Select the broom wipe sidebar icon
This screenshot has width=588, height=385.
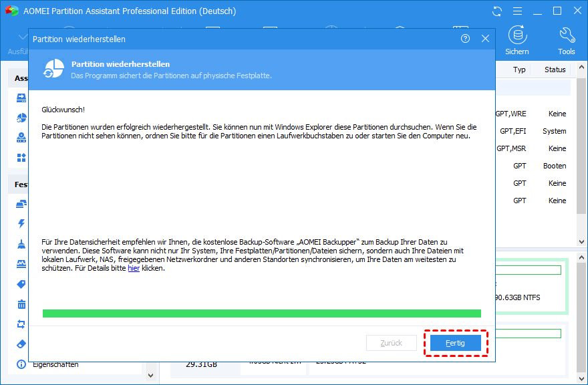click(21, 244)
